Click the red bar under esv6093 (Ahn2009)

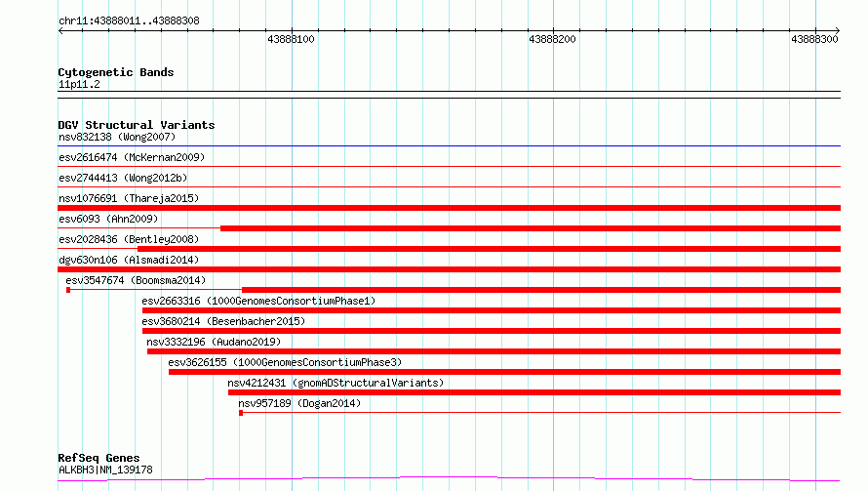click(x=531, y=228)
